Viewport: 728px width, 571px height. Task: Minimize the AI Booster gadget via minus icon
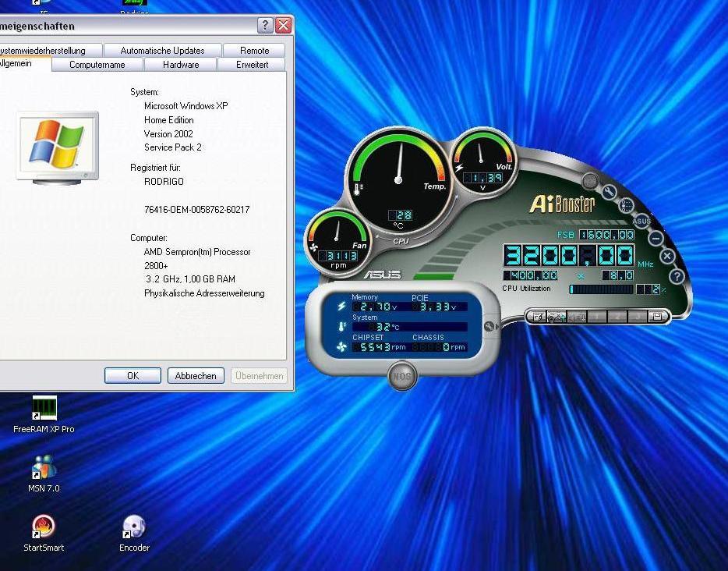(x=656, y=239)
